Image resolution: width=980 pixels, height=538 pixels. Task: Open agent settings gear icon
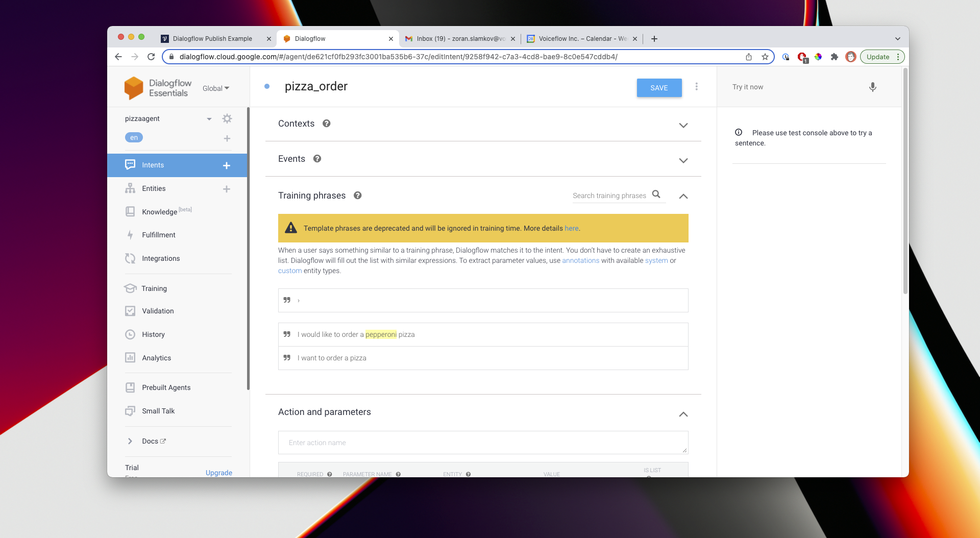pyautogui.click(x=227, y=118)
